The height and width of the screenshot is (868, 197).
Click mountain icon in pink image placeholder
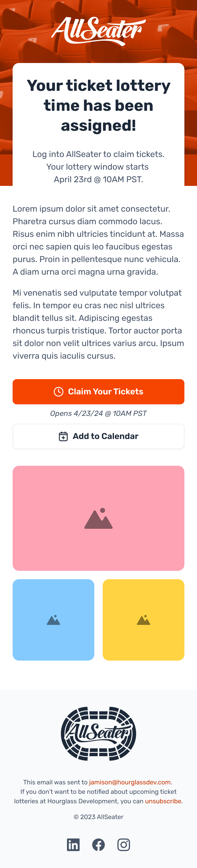tap(98, 519)
